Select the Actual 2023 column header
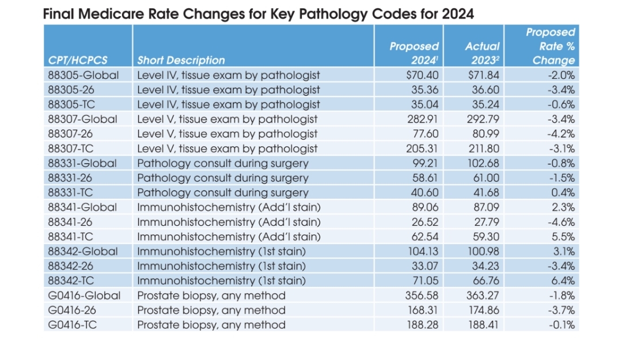The width and height of the screenshot is (622, 364). (482, 53)
